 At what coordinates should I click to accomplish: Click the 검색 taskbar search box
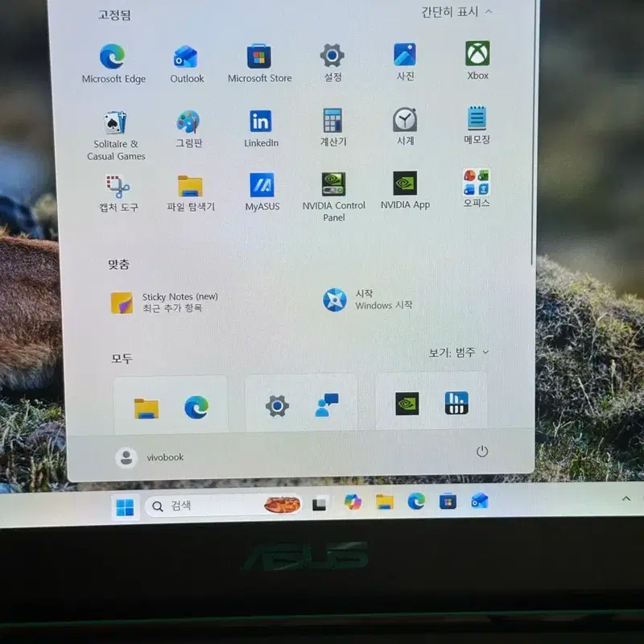pos(223,506)
